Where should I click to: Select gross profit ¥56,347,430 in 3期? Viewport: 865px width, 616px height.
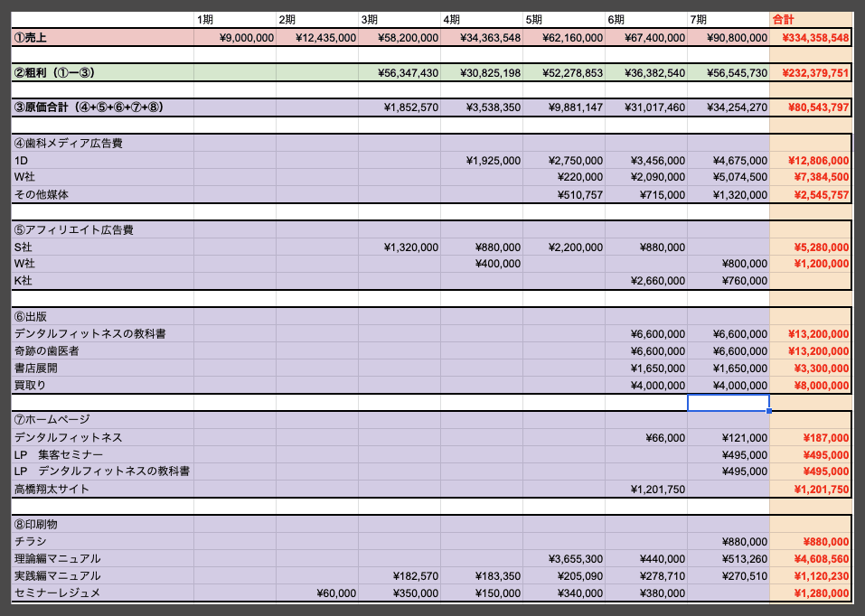(x=400, y=72)
